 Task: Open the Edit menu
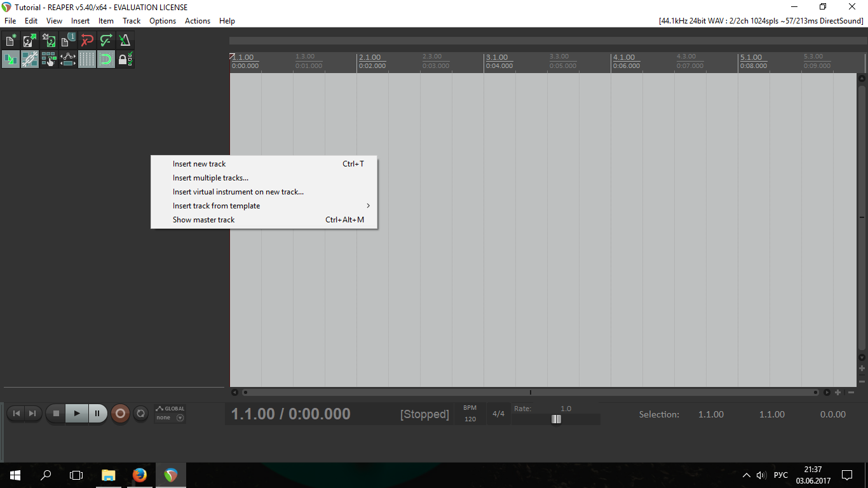click(x=31, y=21)
